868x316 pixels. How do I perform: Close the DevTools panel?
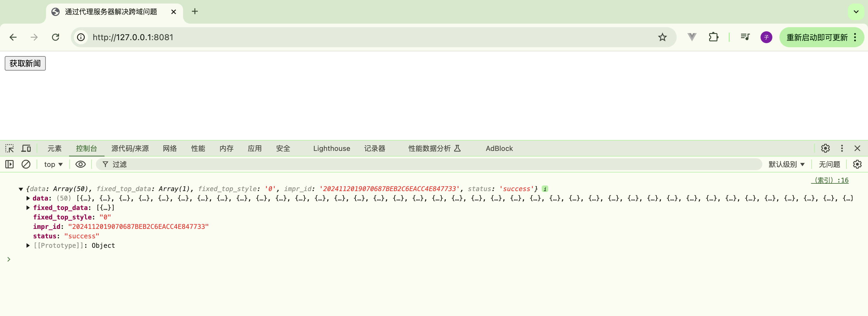click(857, 148)
